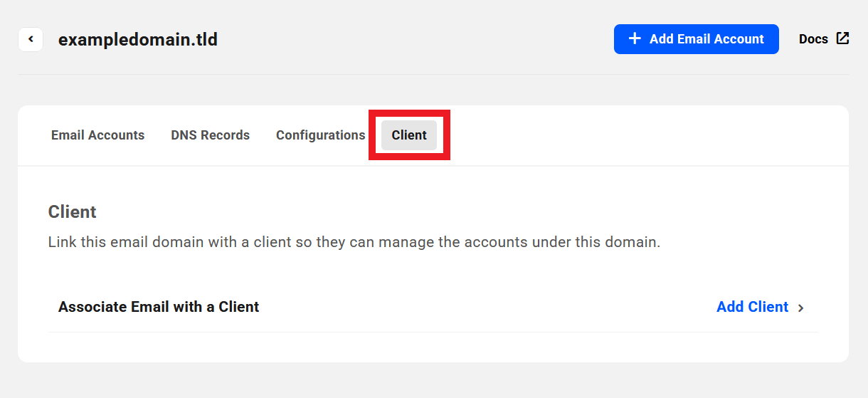Switch to the Email Accounts tab
This screenshot has height=398, width=868.
(97, 135)
